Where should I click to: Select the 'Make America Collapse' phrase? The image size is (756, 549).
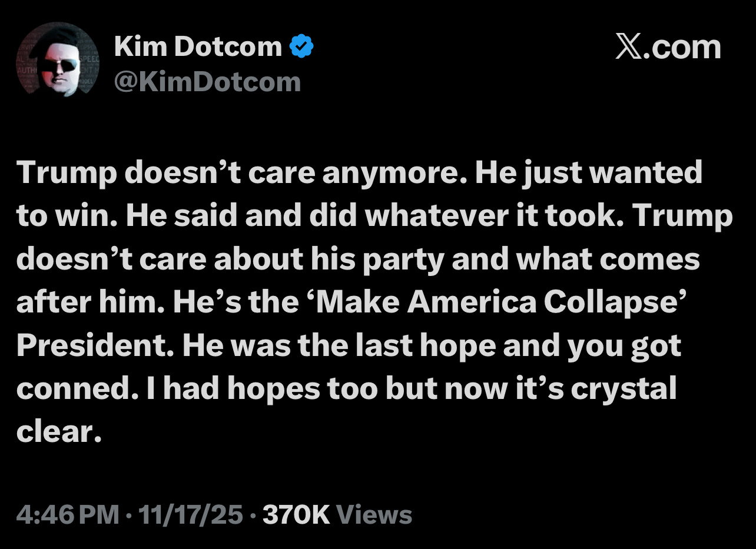(x=496, y=302)
